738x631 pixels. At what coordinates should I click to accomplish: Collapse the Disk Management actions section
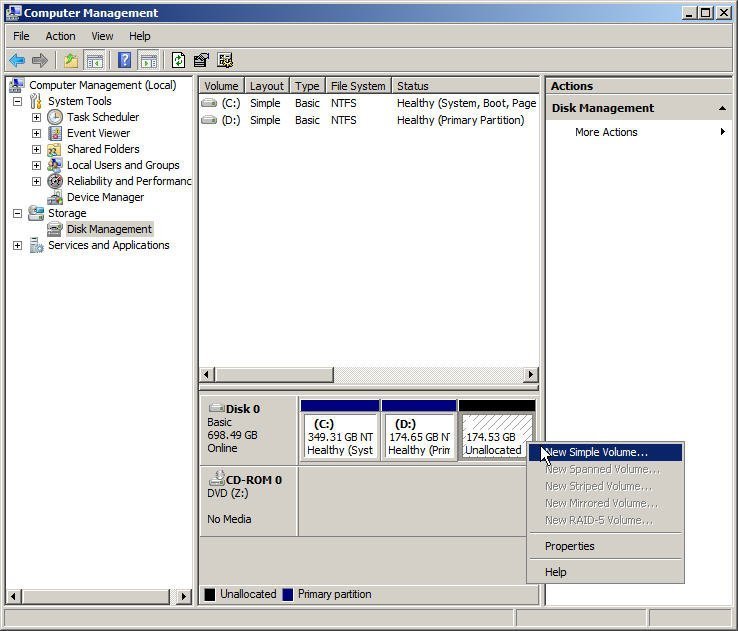pyautogui.click(x=722, y=108)
